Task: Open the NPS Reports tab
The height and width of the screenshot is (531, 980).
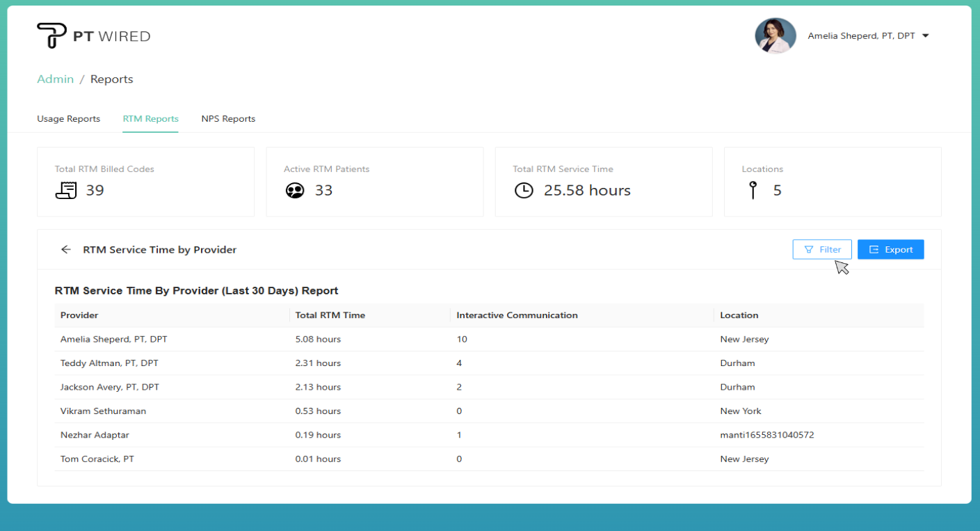Action: (x=228, y=119)
